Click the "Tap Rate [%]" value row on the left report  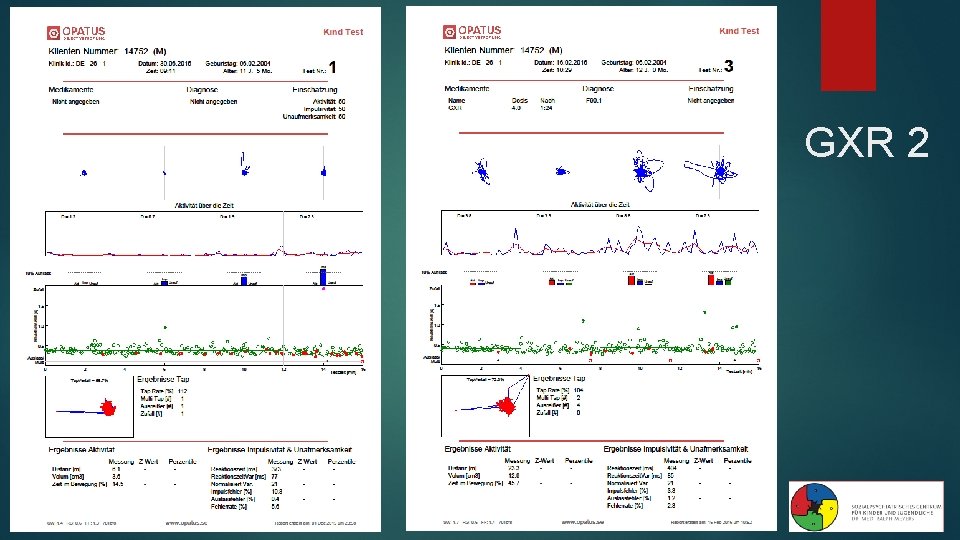click(163, 391)
